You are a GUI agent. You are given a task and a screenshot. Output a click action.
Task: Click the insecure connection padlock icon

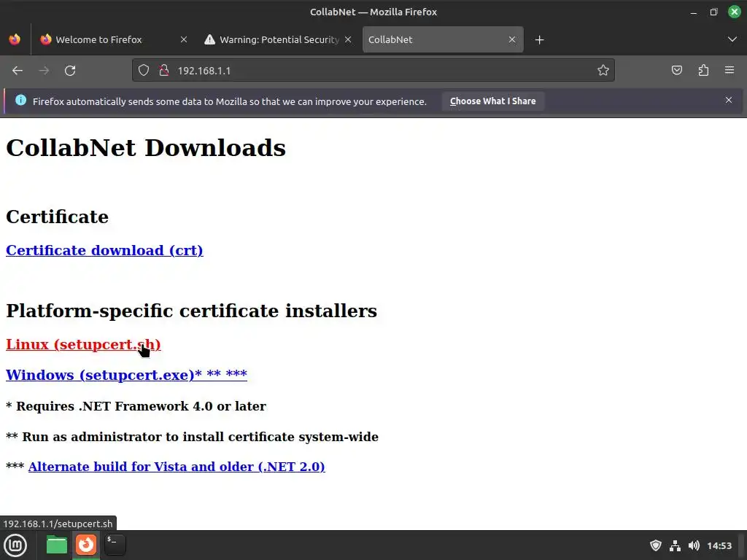tap(164, 71)
